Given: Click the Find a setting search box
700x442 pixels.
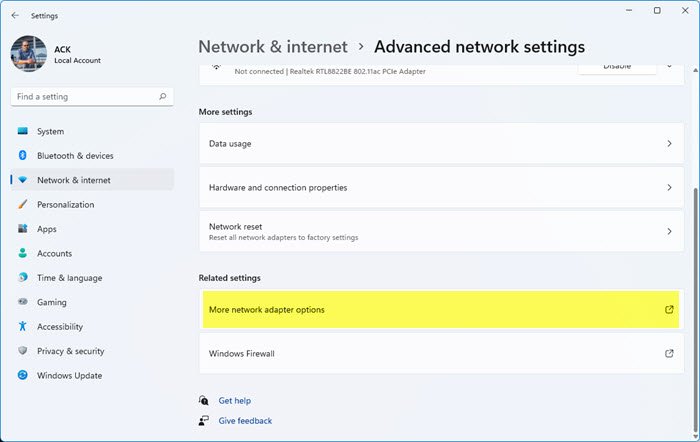Looking at the screenshot, I should pyautogui.click(x=85, y=97).
